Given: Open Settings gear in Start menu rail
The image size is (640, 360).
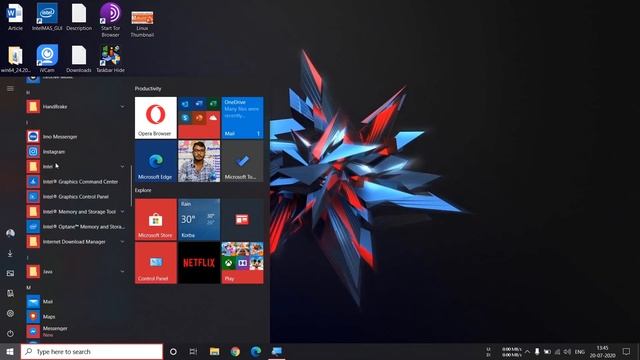Looking at the screenshot, I should pyautogui.click(x=10, y=313).
